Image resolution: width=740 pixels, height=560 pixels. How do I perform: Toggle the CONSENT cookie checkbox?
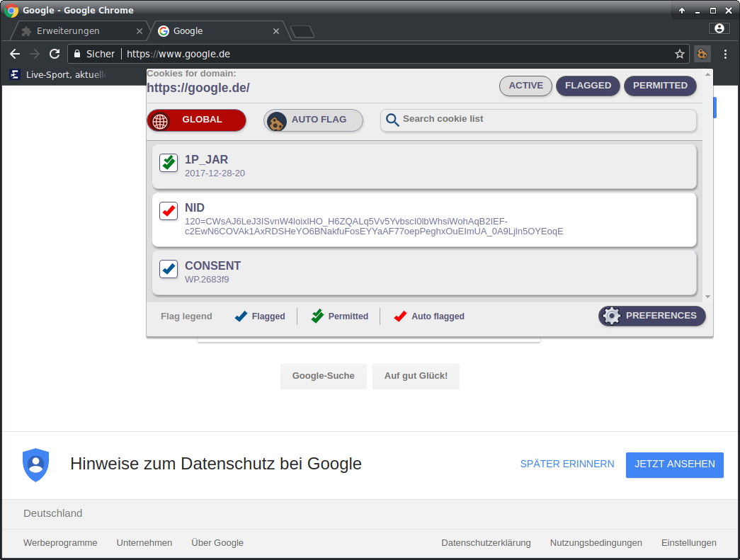click(x=169, y=269)
